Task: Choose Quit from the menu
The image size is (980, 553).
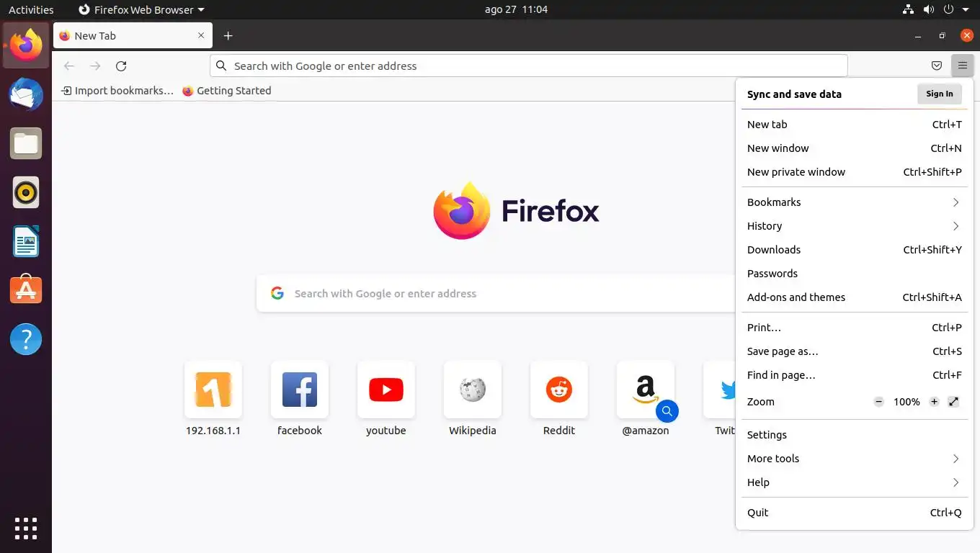Action: [x=854, y=513]
